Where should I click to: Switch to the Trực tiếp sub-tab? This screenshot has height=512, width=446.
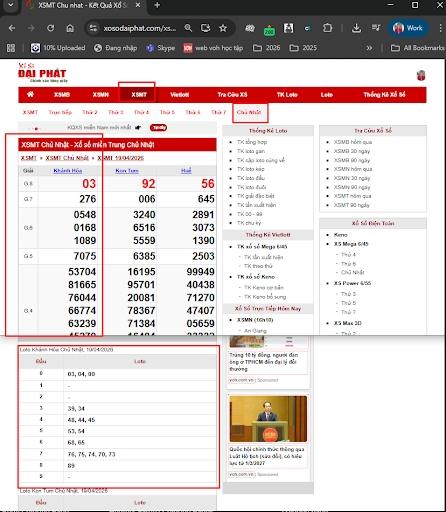coord(60,112)
